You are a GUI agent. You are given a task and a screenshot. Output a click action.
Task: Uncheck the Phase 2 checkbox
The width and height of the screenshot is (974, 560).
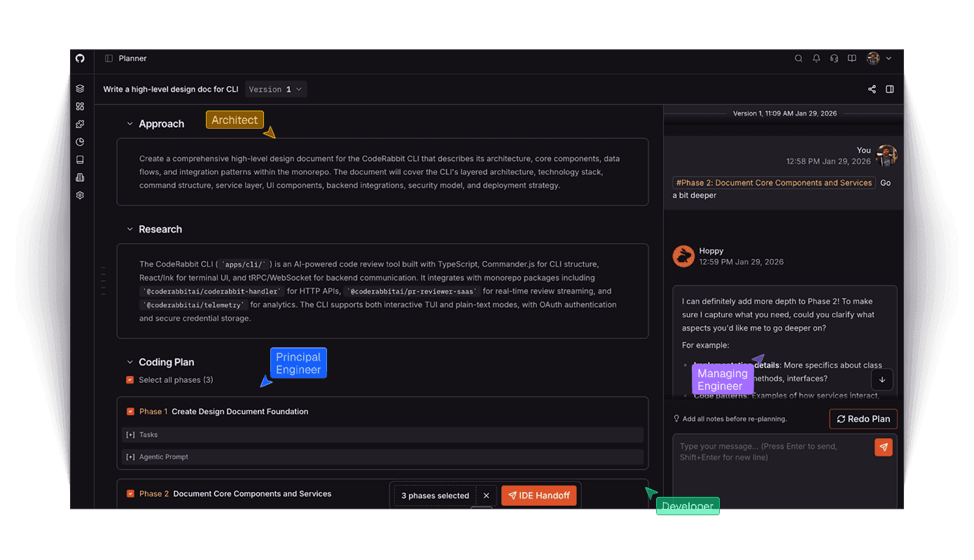pos(130,494)
